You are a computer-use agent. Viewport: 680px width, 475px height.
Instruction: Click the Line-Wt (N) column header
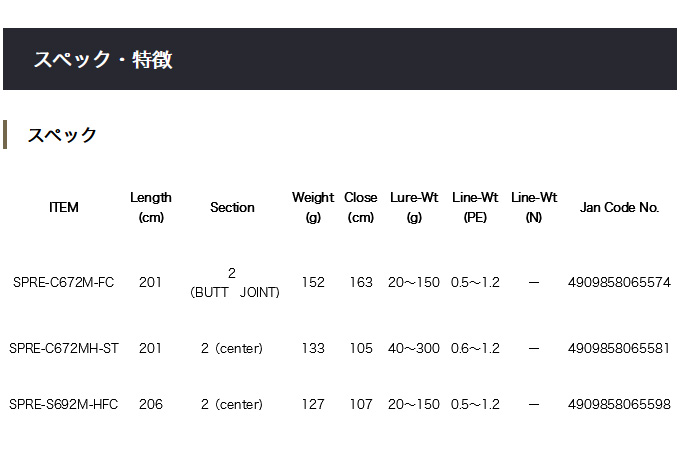(534, 207)
